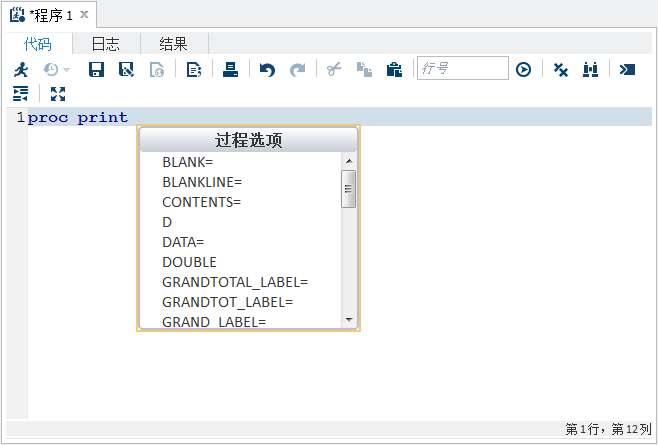This screenshot has height=445, width=658.
Task: Print the code with the printer icon
Action: (230, 70)
